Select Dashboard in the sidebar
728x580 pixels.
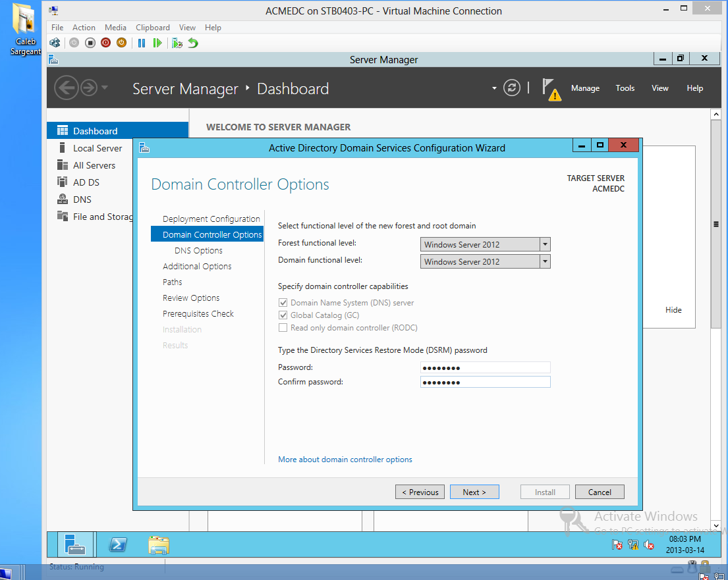coord(118,131)
